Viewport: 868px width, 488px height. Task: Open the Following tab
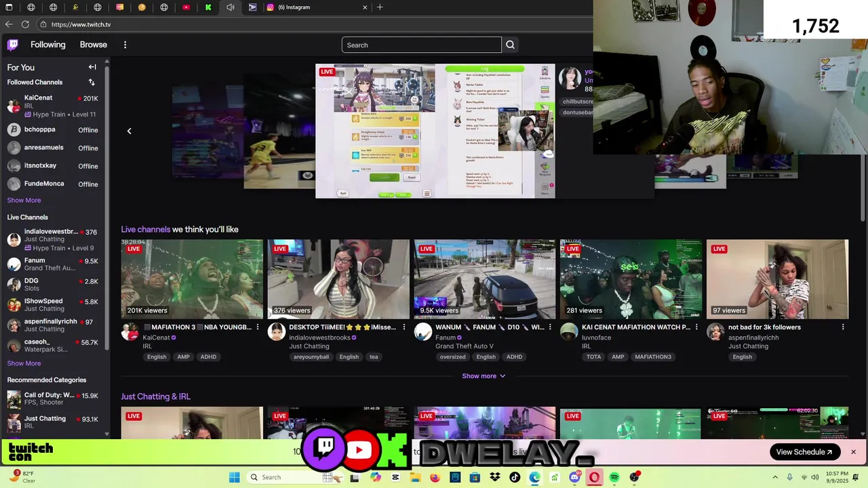[48, 45]
